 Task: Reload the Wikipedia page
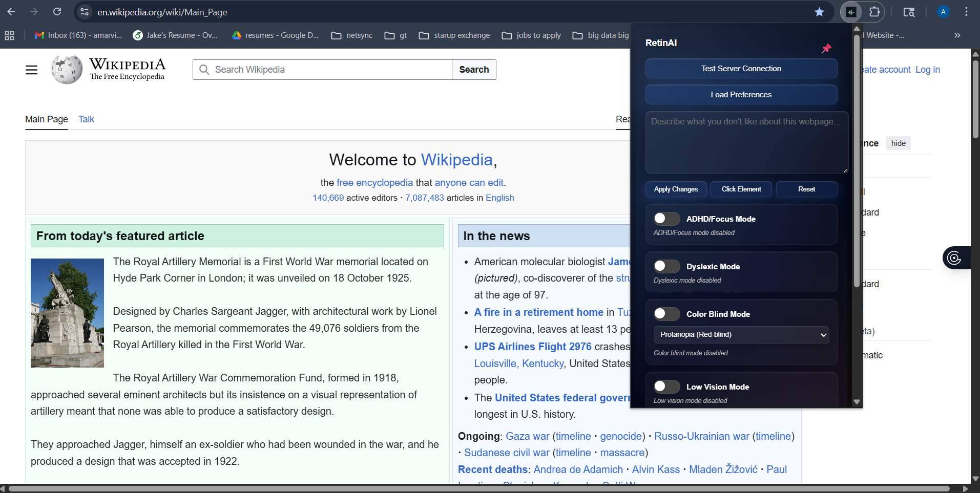click(57, 12)
